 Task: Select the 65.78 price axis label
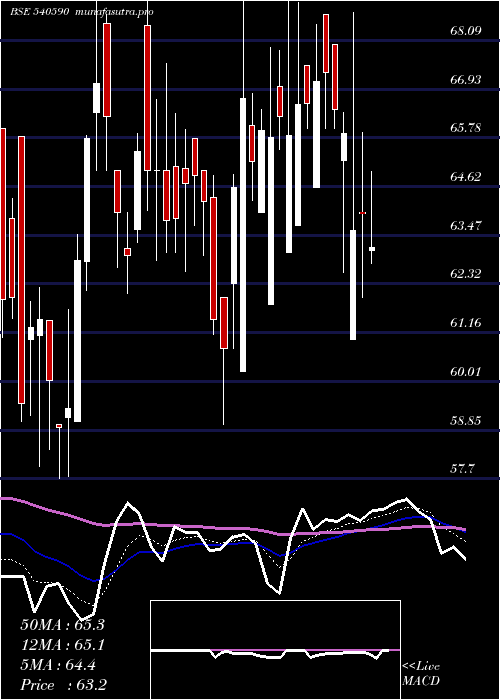[x=465, y=128]
